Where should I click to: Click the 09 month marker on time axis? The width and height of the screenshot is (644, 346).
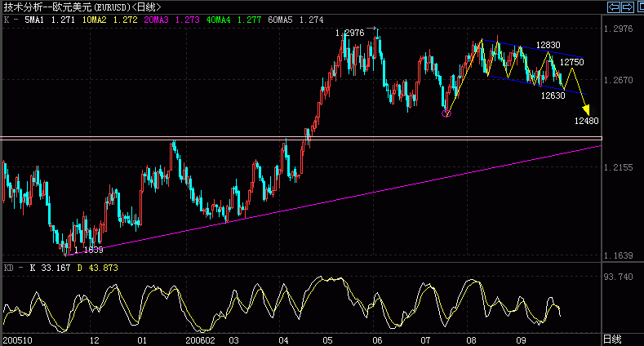tap(521, 340)
